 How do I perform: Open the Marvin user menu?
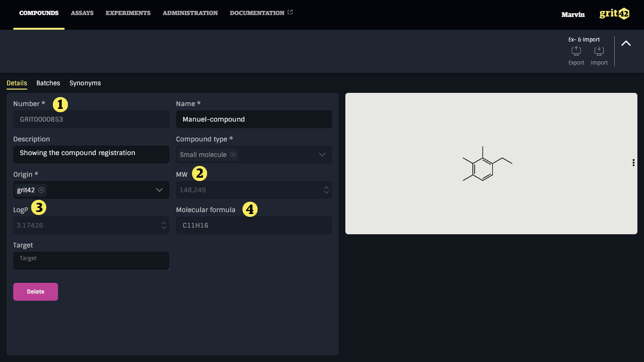coord(573,15)
